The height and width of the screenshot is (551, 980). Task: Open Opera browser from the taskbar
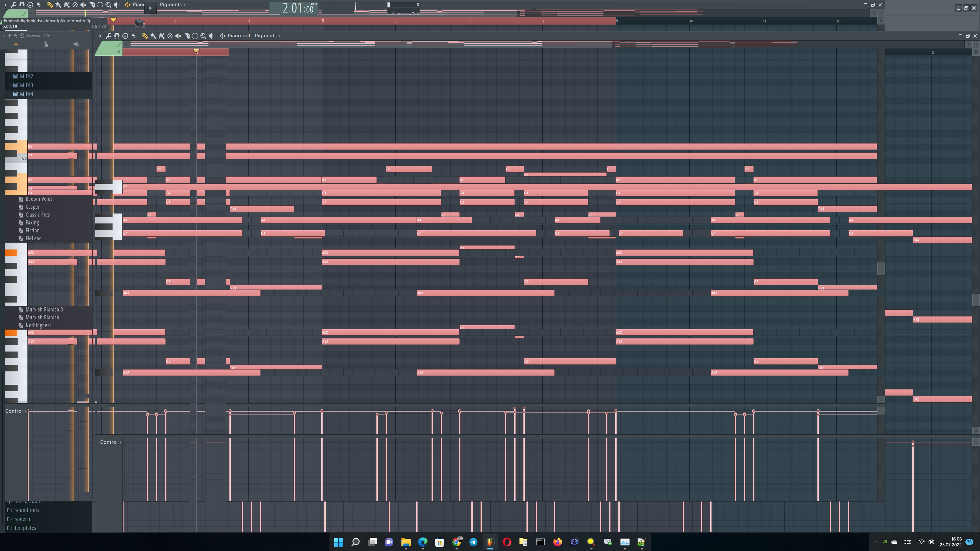point(507,542)
